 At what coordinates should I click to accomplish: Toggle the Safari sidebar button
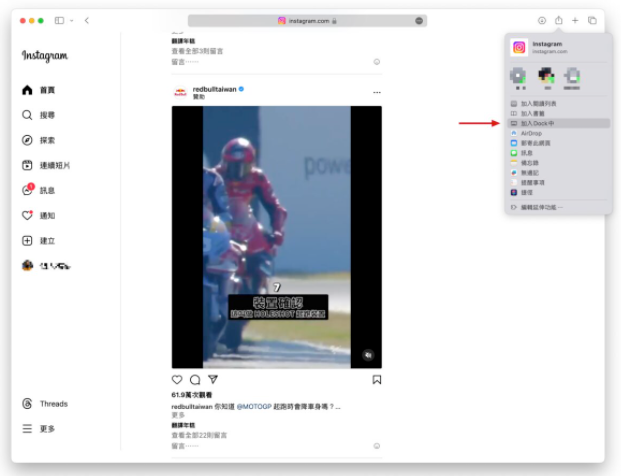tap(60, 20)
